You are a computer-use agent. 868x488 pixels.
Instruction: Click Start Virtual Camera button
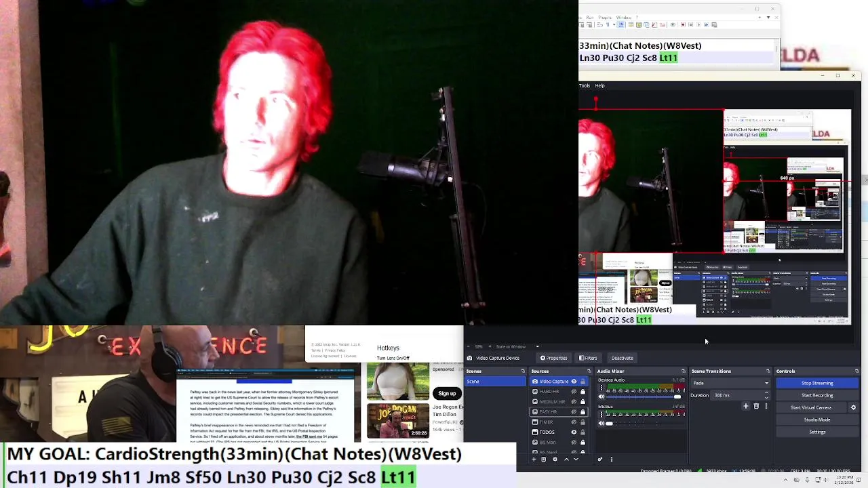811,407
